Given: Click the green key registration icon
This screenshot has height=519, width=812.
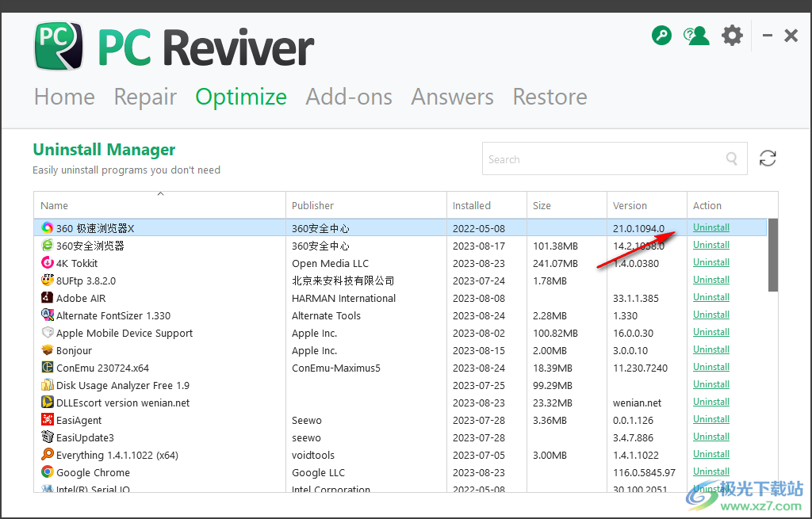Looking at the screenshot, I should pos(661,36).
